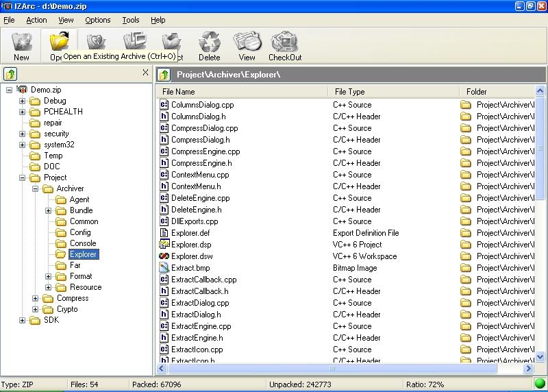Click the Extract.bmp image icon

click(x=164, y=267)
